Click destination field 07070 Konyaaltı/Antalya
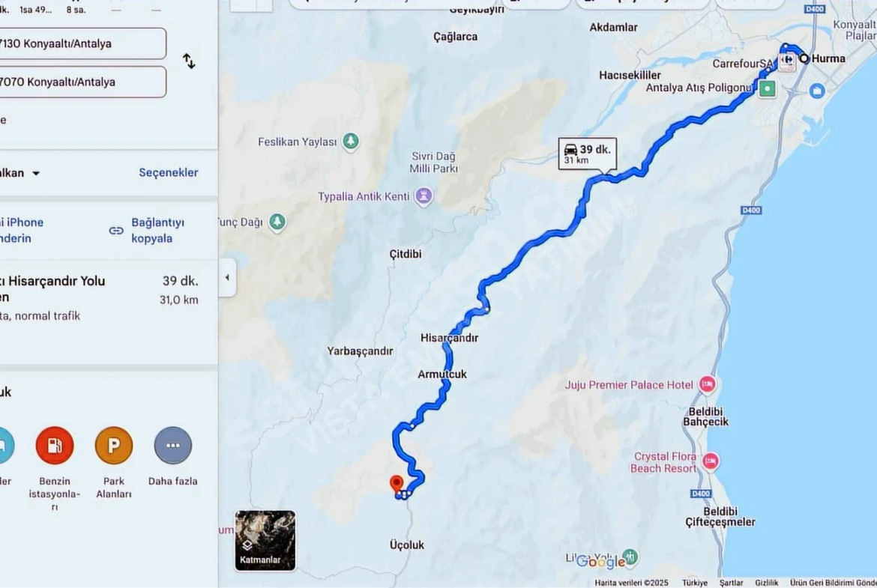Image resolution: width=877 pixels, height=588 pixels. coord(82,82)
